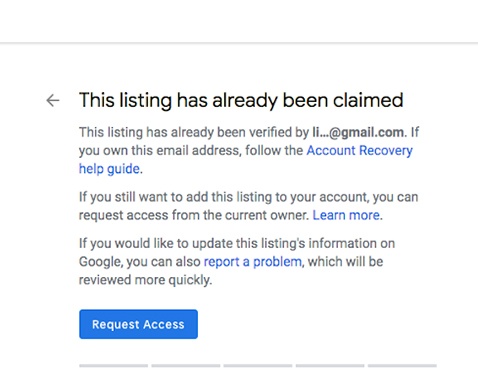
Task: Follow the 'report a problem' link
Action: pyautogui.click(x=253, y=262)
